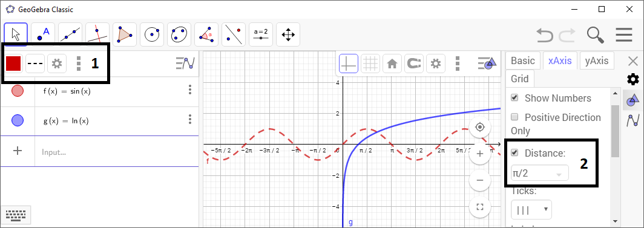
Task: Toggle the Distance checkbox
Action: click(x=514, y=153)
